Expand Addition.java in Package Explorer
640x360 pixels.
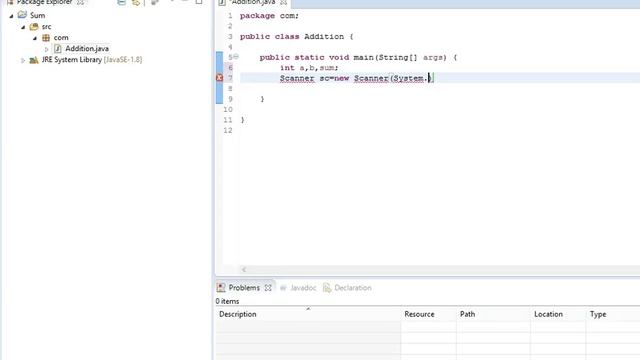tap(47, 49)
